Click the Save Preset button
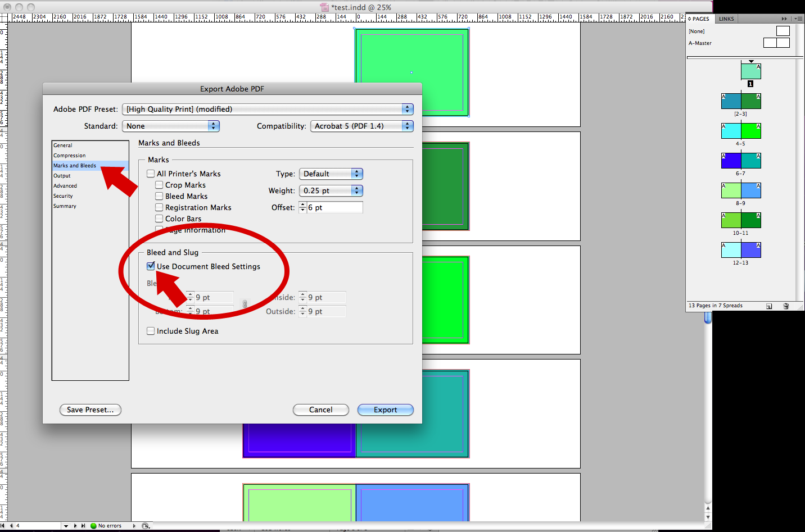The width and height of the screenshot is (805, 532). (91, 410)
